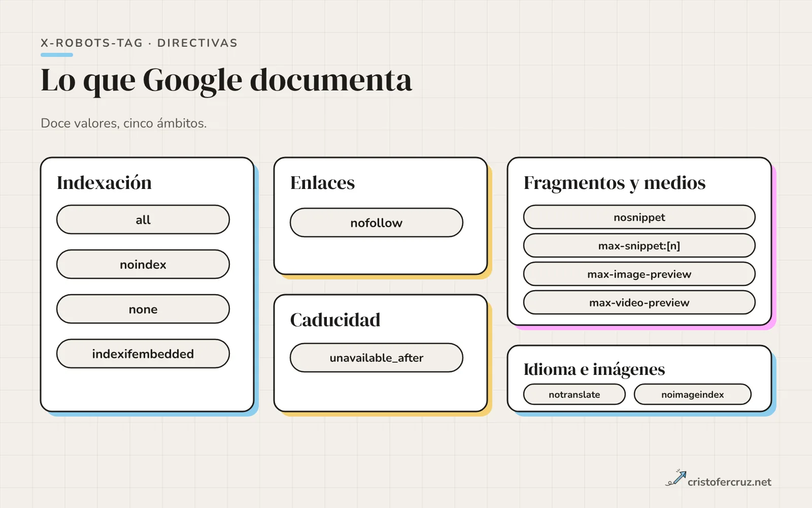Click the 'Doce valores, cinco ámbitos.' subtitle
Image resolution: width=812 pixels, height=508 pixels.
click(124, 123)
